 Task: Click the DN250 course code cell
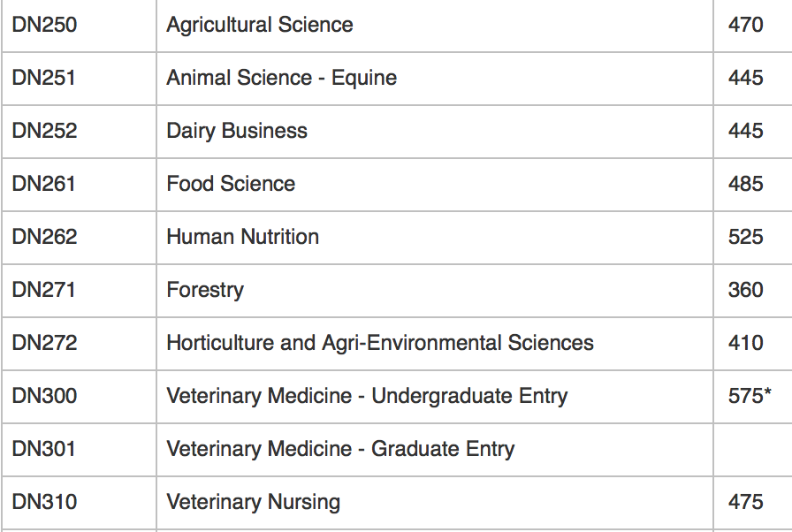(x=44, y=25)
